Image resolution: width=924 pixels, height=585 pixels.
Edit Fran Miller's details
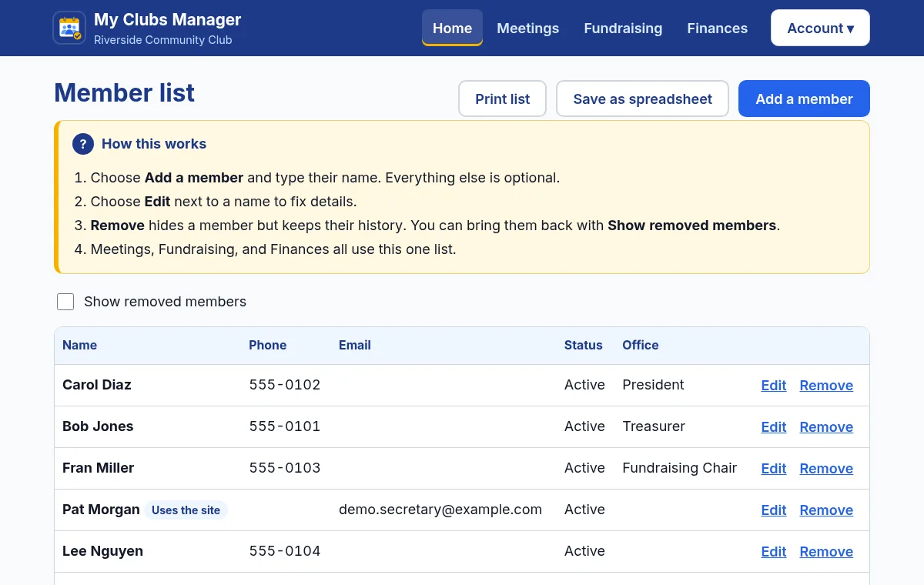coord(774,469)
